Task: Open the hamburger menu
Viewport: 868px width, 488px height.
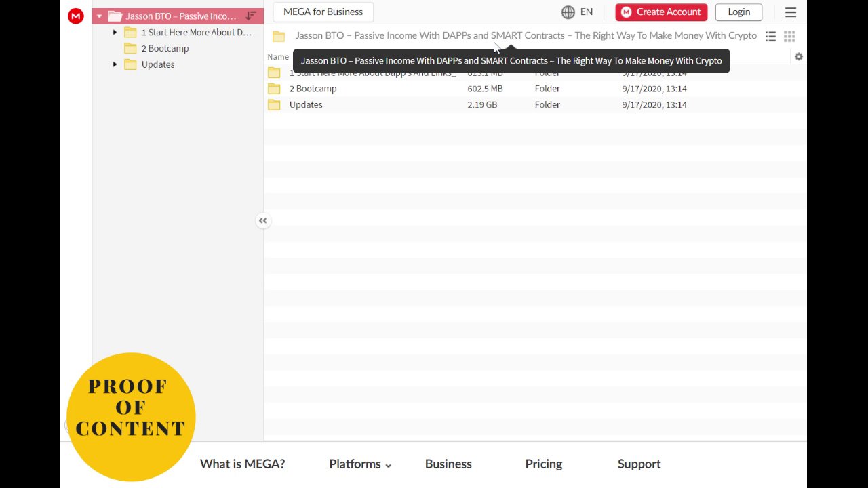Action: (x=791, y=12)
